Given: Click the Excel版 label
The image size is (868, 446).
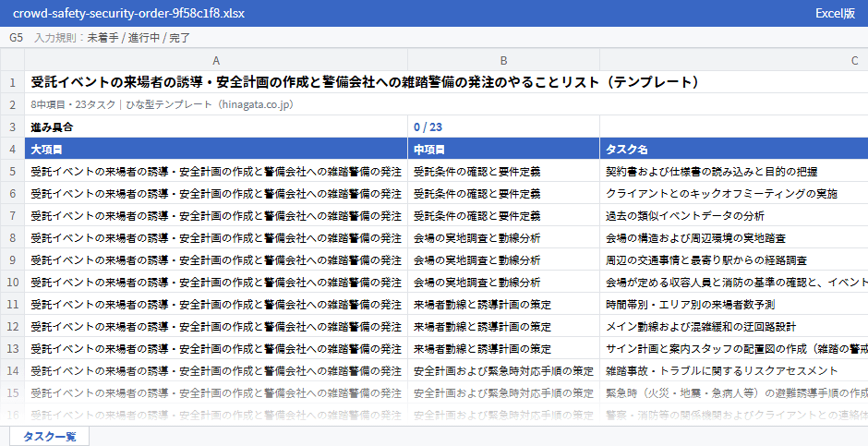Looking at the screenshot, I should point(835,13).
